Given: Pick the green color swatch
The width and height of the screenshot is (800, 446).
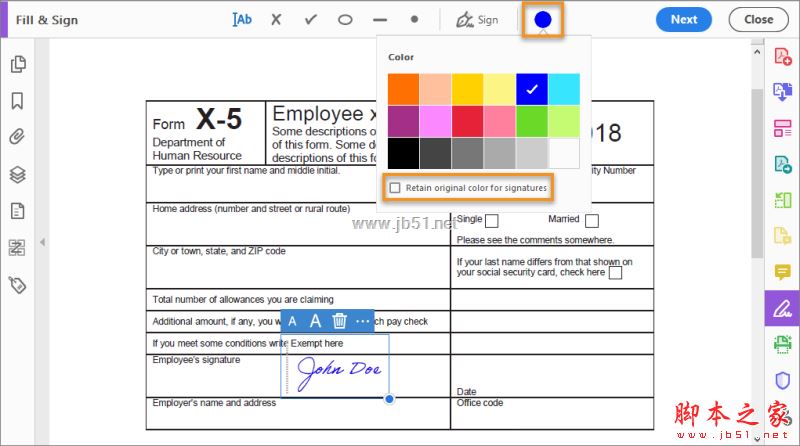Looking at the screenshot, I should pyautogui.click(x=532, y=121).
